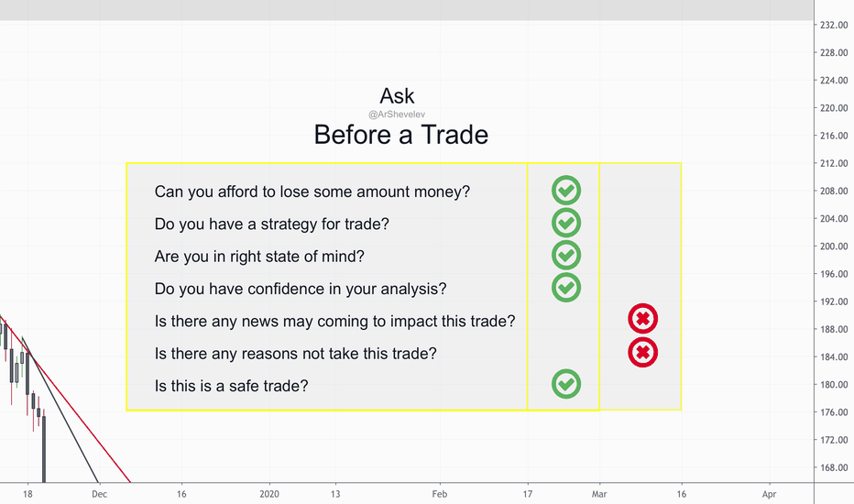Click the 'Is this is a safe trade?' text

[x=232, y=386]
